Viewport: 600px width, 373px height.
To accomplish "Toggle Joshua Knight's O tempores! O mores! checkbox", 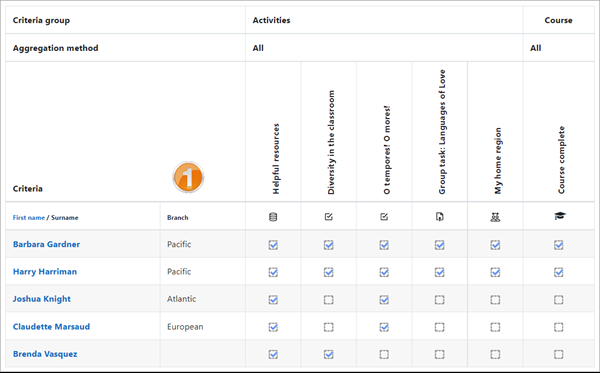I will click(x=384, y=300).
